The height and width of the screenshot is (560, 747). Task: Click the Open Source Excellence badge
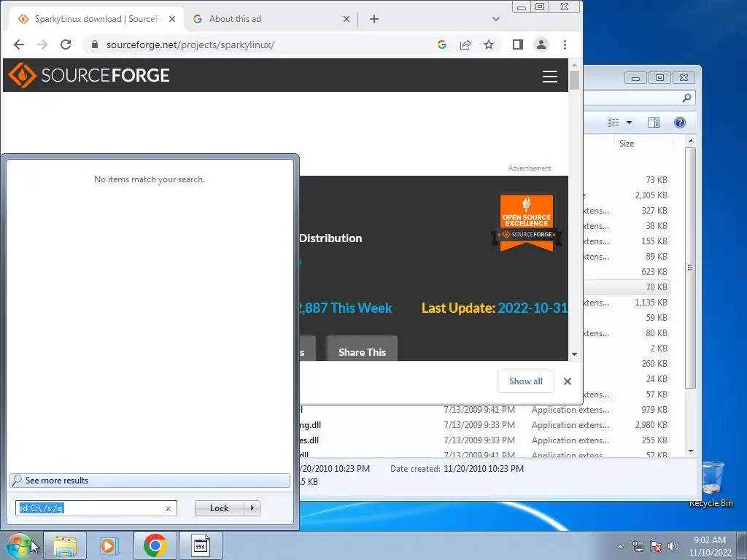(x=527, y=222)
